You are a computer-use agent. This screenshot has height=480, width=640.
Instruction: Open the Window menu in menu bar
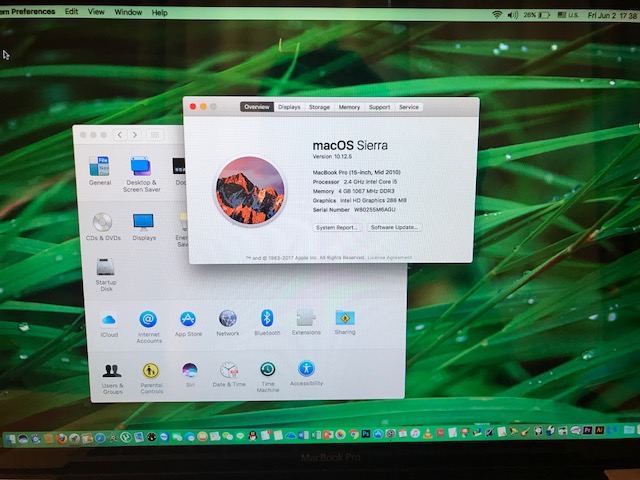click(x=128, y=12)
